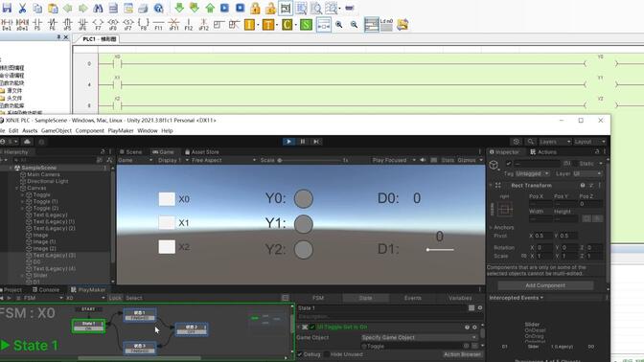Image resolution: width=644 pixels, height=362 pixels.
Task: Click the D1 slider in Game view
Action: pos(440,250)
